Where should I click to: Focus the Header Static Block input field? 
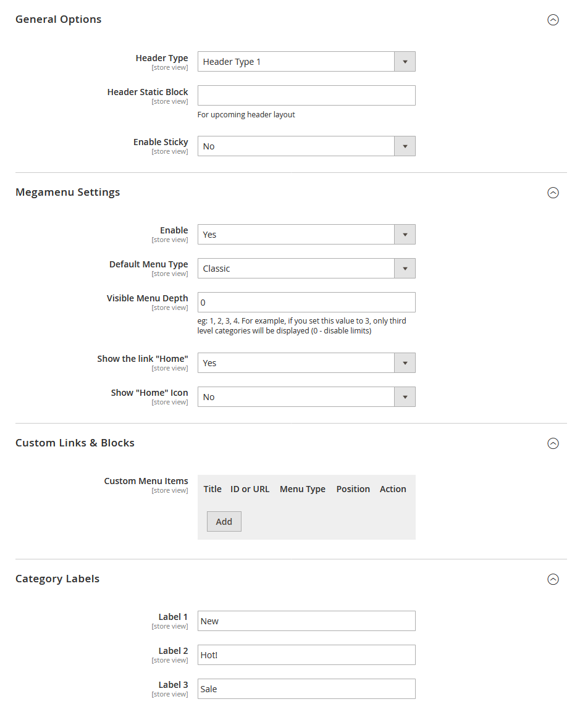[306, 95]
